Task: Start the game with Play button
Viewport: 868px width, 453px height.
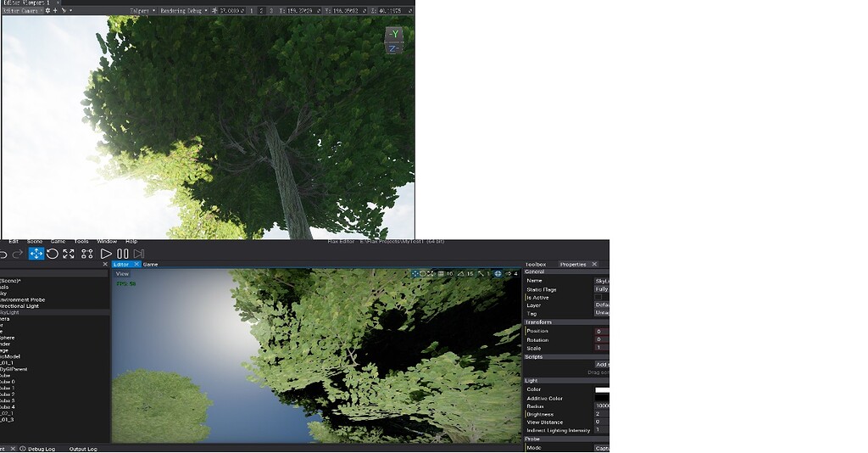Action: [x=106, y=254]
